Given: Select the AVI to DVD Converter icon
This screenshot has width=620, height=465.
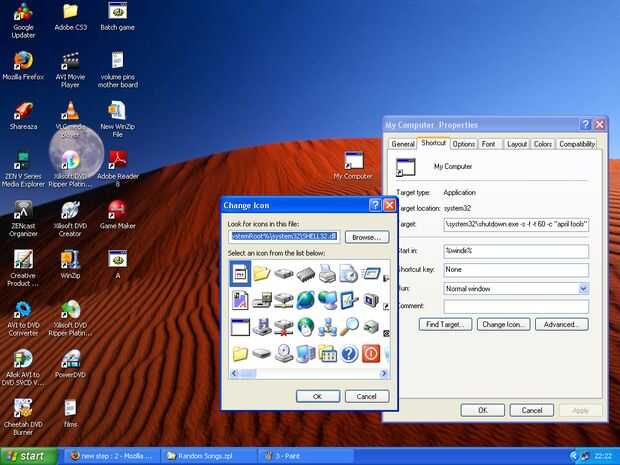Looking at the screenshot, I should (23, 319).
